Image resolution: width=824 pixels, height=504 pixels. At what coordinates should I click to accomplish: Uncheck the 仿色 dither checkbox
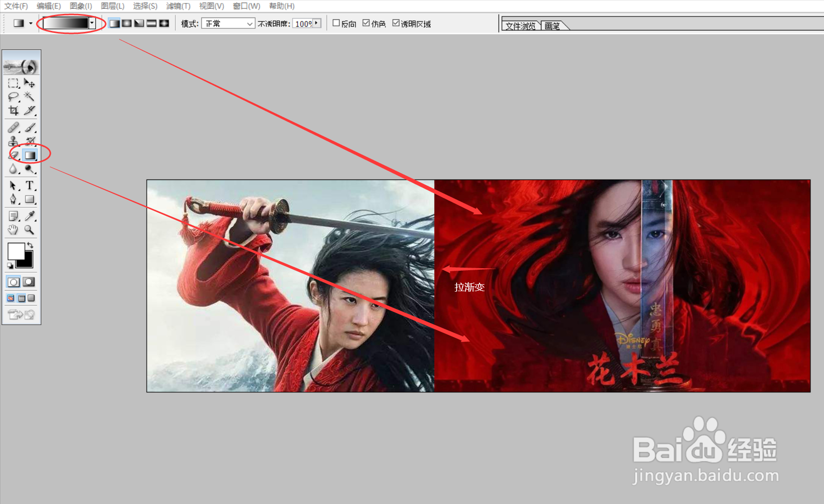click(x=366, y=23)
